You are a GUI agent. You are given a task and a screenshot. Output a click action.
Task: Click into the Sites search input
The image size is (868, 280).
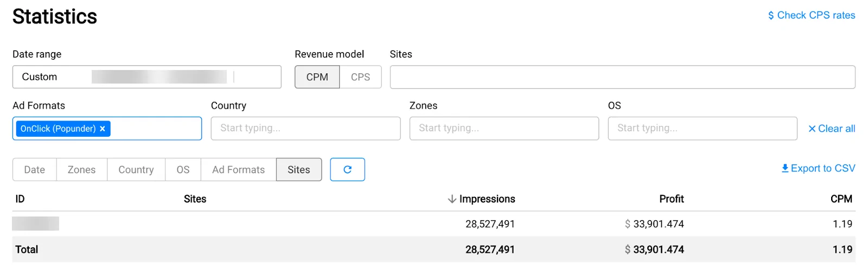coord(622,77)
